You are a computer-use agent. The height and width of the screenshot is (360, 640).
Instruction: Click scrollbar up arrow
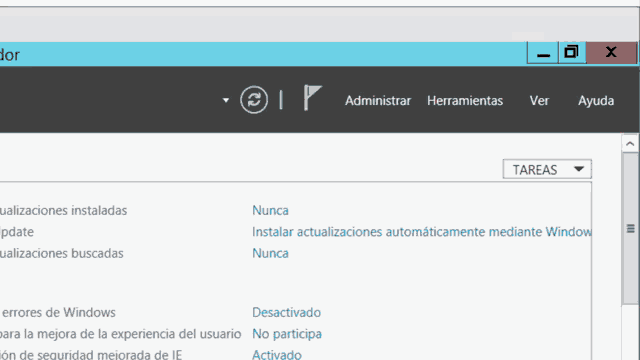(x=630, y=144)
